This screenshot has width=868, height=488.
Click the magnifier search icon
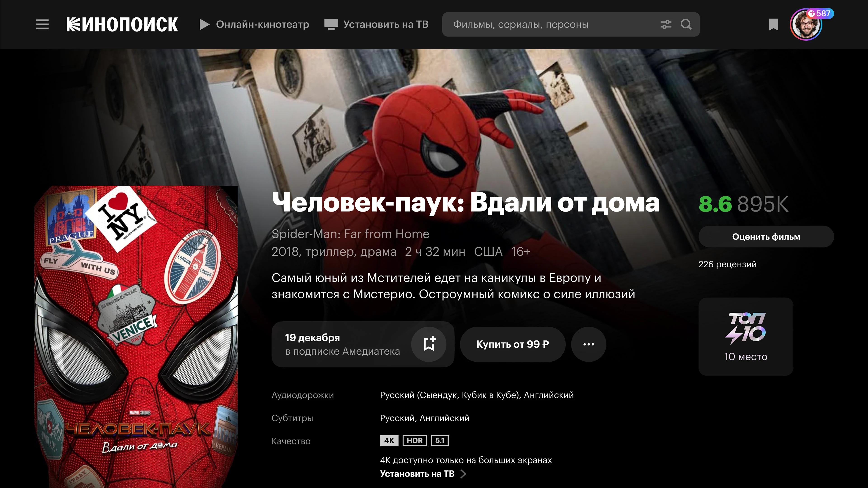[x=686, y=24]
